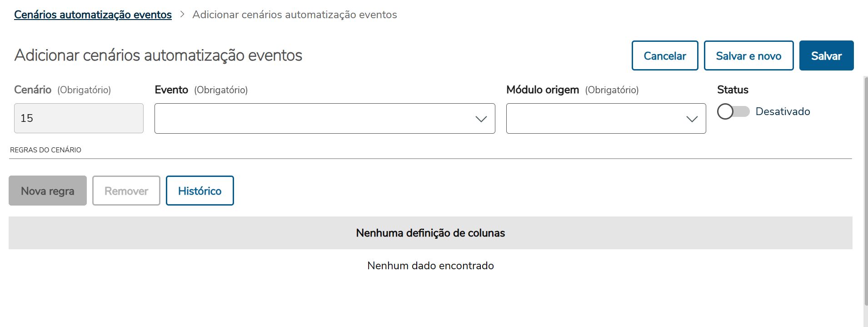Click the Salvar e novo button
The height and width of the screenshot is (327, 868).
(748, 55)
